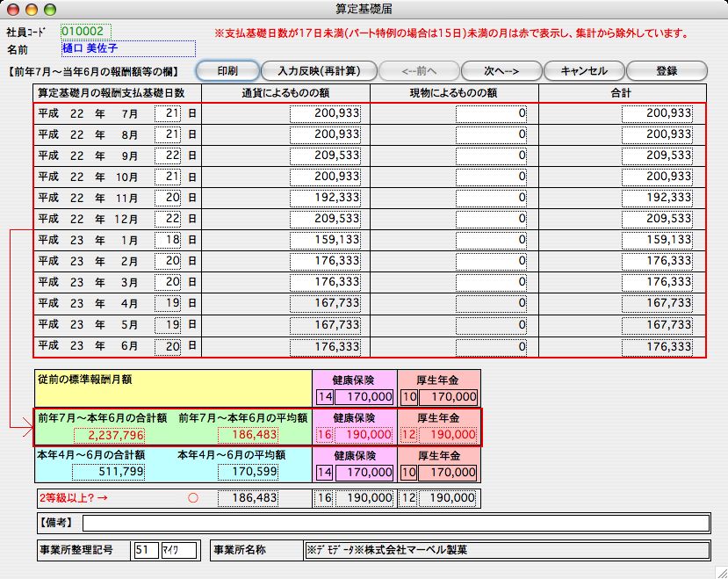Click the yearly total amount 2,237,796 field
The width and height of the screenshot is (728, 579).
110,435
